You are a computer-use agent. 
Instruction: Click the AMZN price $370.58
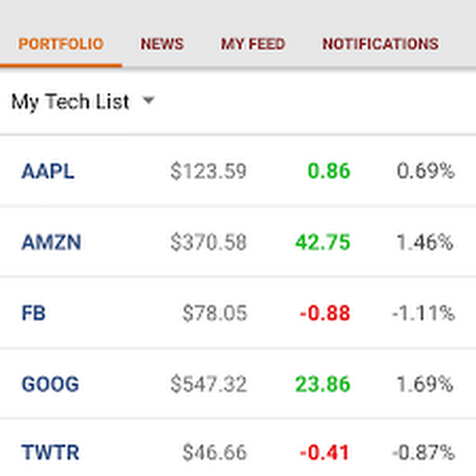208,242
